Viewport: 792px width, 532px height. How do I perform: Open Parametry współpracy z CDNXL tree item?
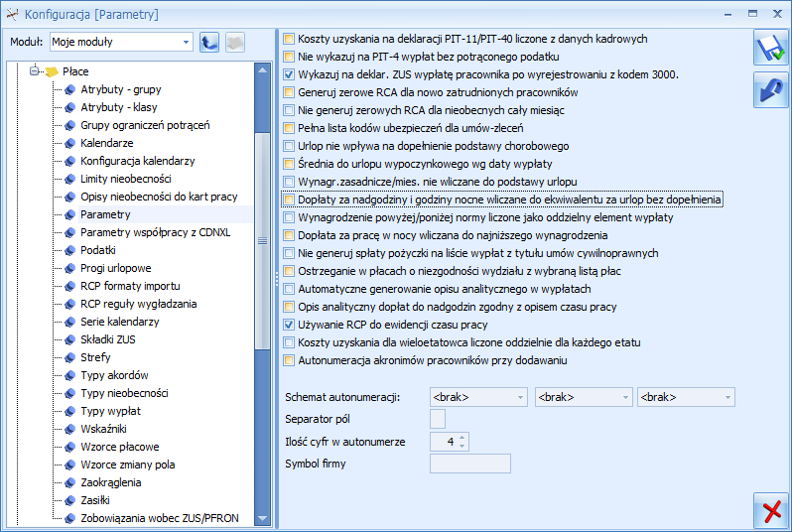click(156, 233)
